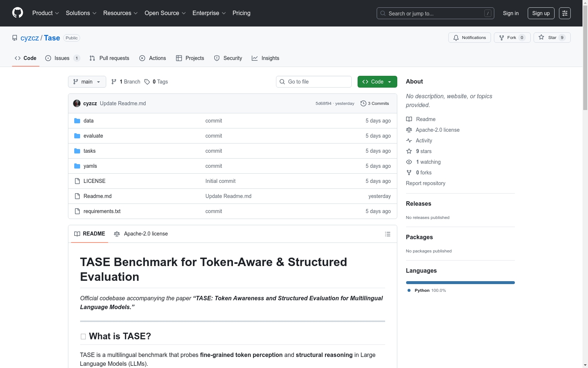Image resolution: width=588 pixels, height=368 pixels.
Task: Expand the Solutions menu
Action: click(x=81, y=13)
